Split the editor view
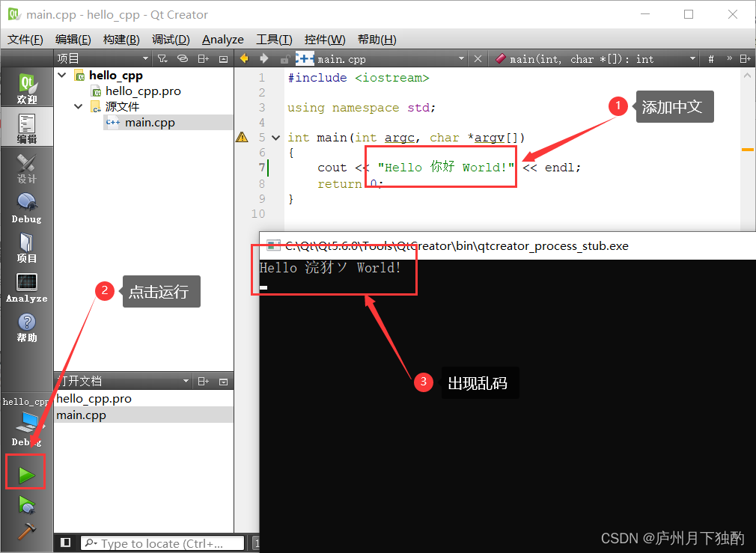Viewport: 756px width, 553px height. (x=745, y=59)
